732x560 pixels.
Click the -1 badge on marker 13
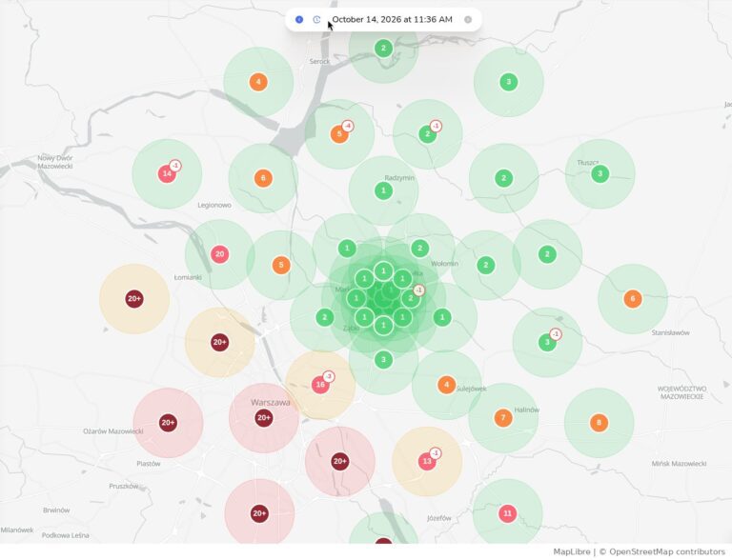435,453
